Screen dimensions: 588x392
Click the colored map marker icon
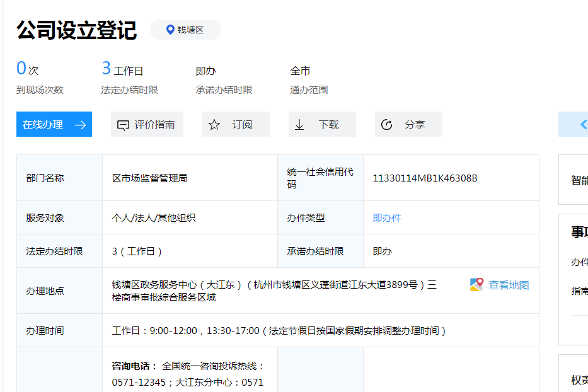pyautogui.click(x=476, y=285)
